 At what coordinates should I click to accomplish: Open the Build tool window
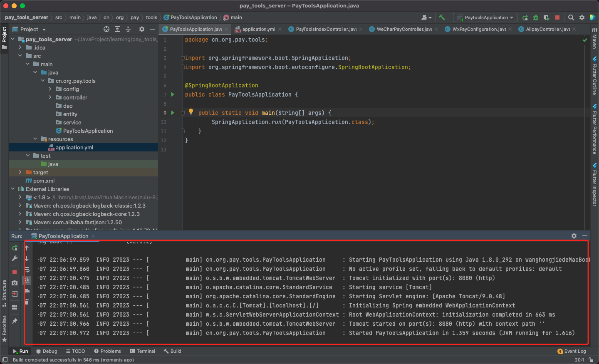pyautogui.click(x=172, y=351)
